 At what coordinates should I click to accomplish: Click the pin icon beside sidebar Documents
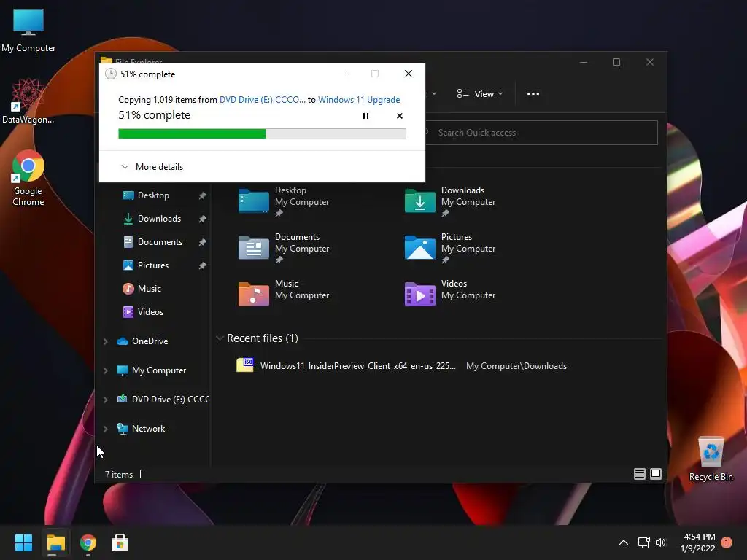pos(203,242)
